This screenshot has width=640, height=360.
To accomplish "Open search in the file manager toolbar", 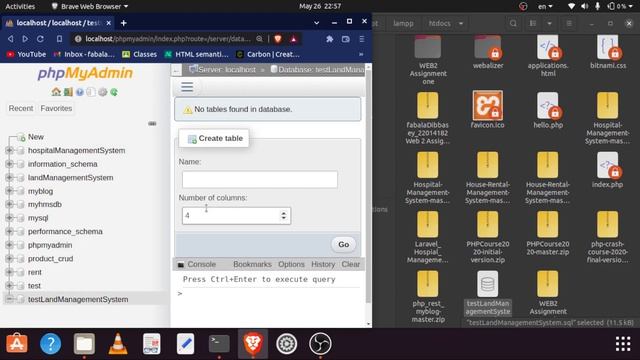I will point(513,24).
